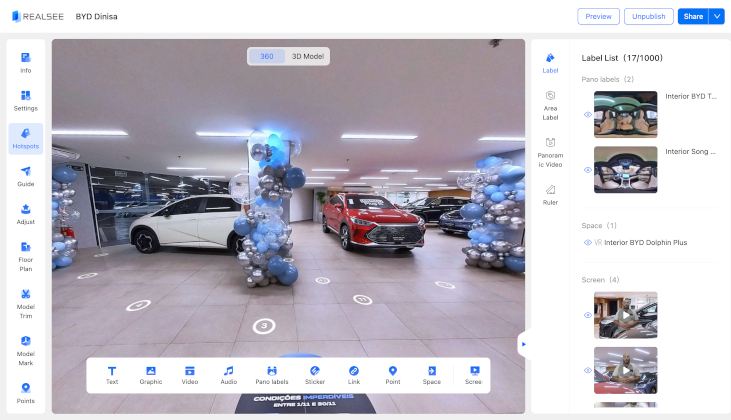Select the Interior Song ... label name
Screen dimensions: 731x420
690,151
